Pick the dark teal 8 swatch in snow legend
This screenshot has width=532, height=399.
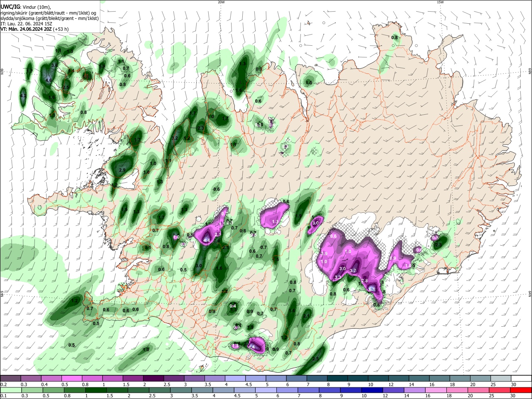(337, 379)
